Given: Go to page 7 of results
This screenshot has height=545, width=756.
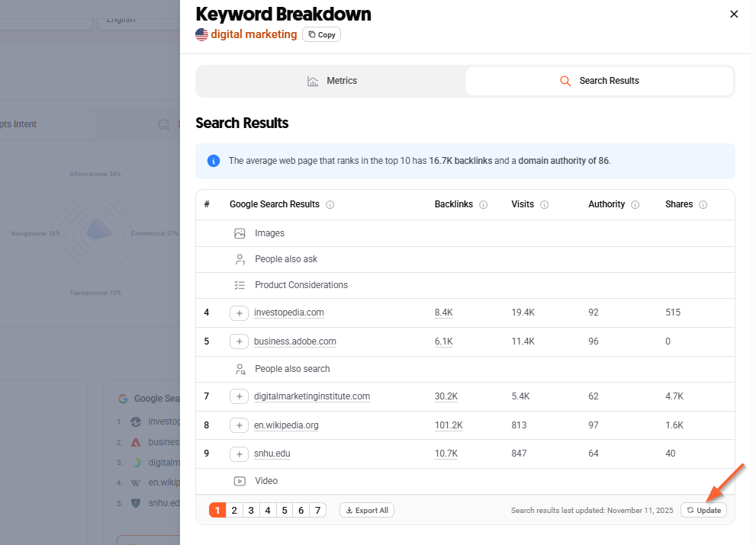Looking at the screenshot, I should [317, 510].
